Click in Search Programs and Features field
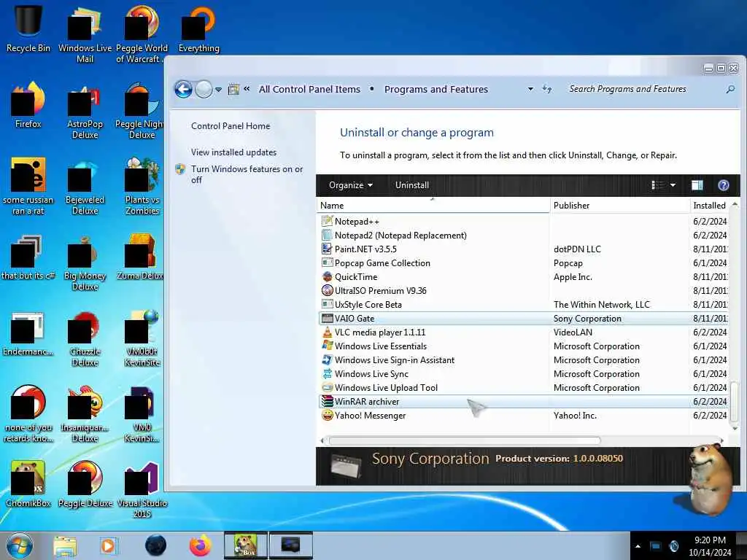Image resolution: width=747 pixels, height=560 pixels. click(x=643, y=89)
